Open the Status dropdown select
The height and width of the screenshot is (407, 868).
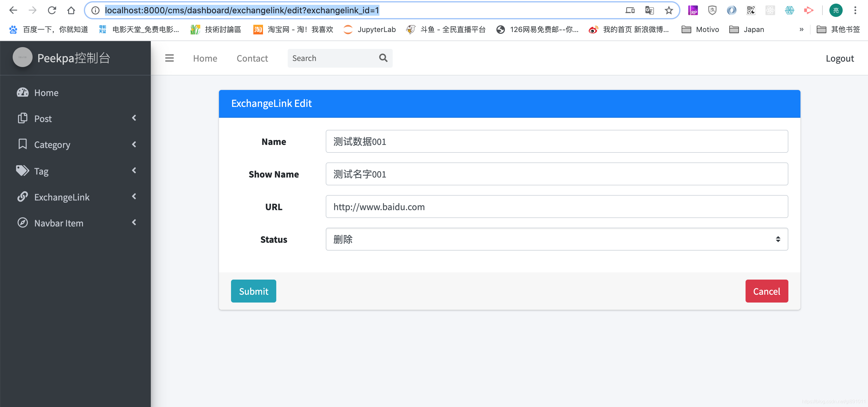pyautogui.click(x=556, y=239)
